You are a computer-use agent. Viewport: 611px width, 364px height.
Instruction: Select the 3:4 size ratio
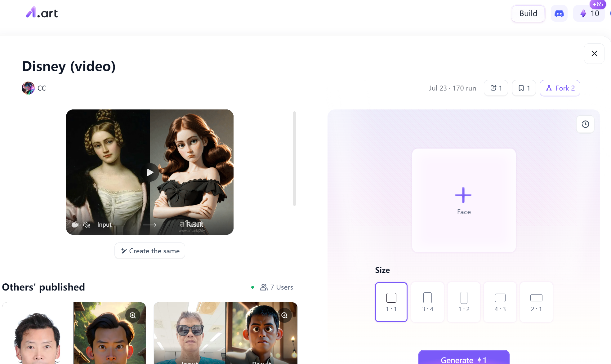point(427,302)
